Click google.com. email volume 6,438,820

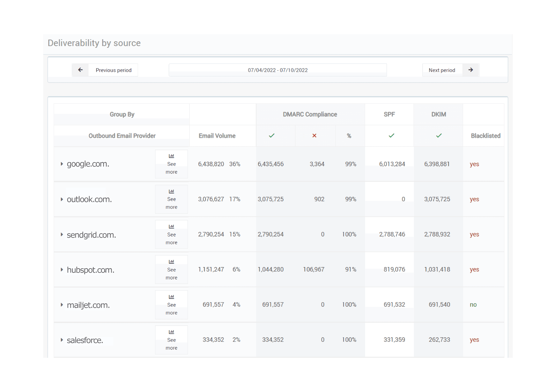point(211,164)
